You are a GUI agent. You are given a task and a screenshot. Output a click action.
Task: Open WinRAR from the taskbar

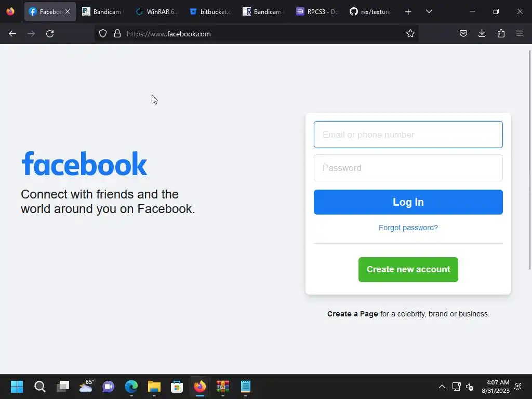tap(222, 387)
